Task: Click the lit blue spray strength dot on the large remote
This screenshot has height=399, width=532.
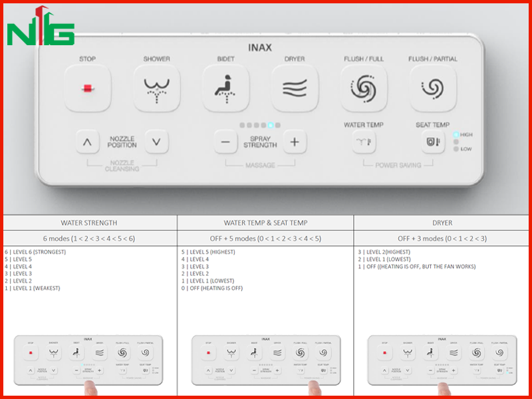Action: (x=271, y=125)
